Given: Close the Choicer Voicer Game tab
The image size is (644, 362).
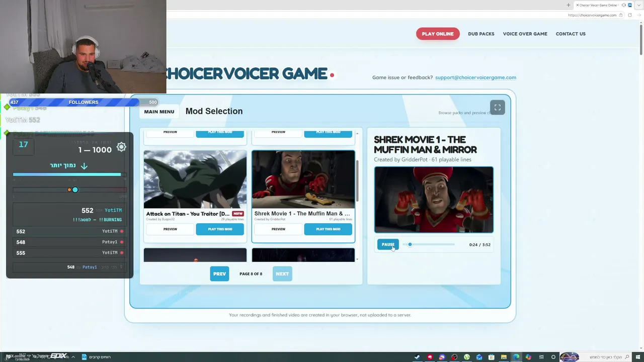Looking at the screenshot, I should pyautogui.click(x=577, y=5).
